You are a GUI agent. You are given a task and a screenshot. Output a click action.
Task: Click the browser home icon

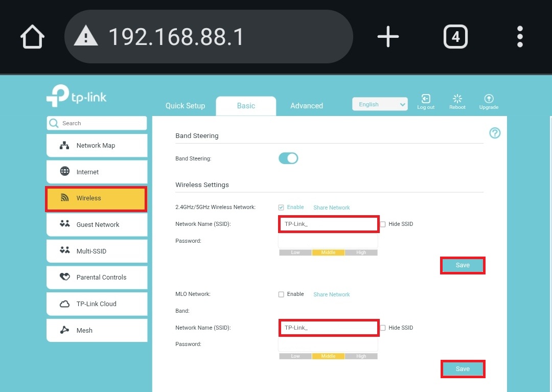tap(32, 37)
